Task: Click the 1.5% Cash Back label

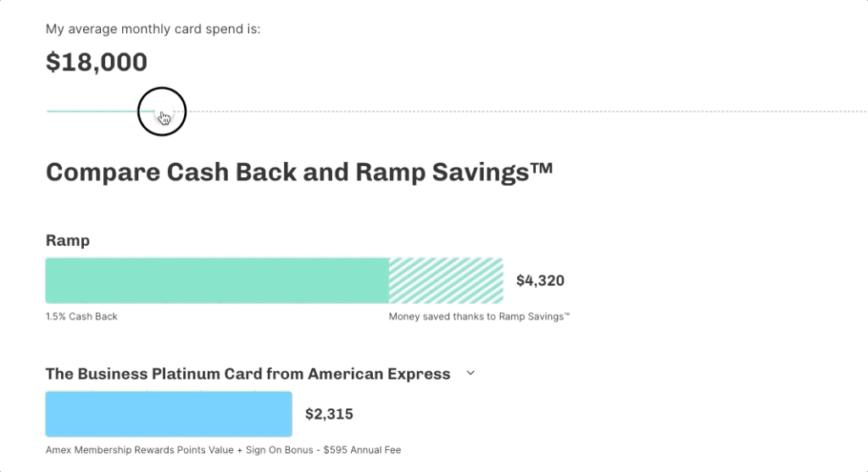Action: tap(81, 317)
